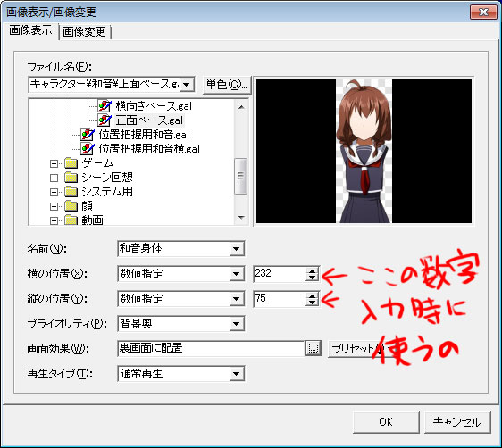Choose the 位置把握用和音横.gal file icon
The height and width of the screenshot is (448, 502).
pos(87,149)
